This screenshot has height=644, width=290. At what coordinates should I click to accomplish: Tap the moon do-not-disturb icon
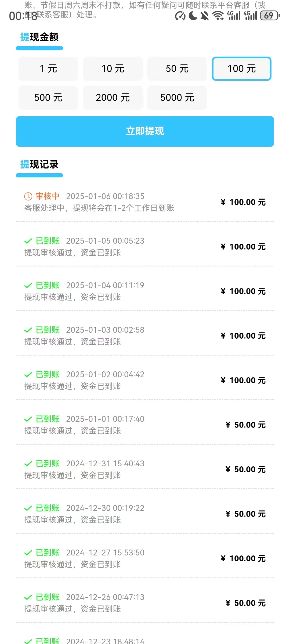193,16
